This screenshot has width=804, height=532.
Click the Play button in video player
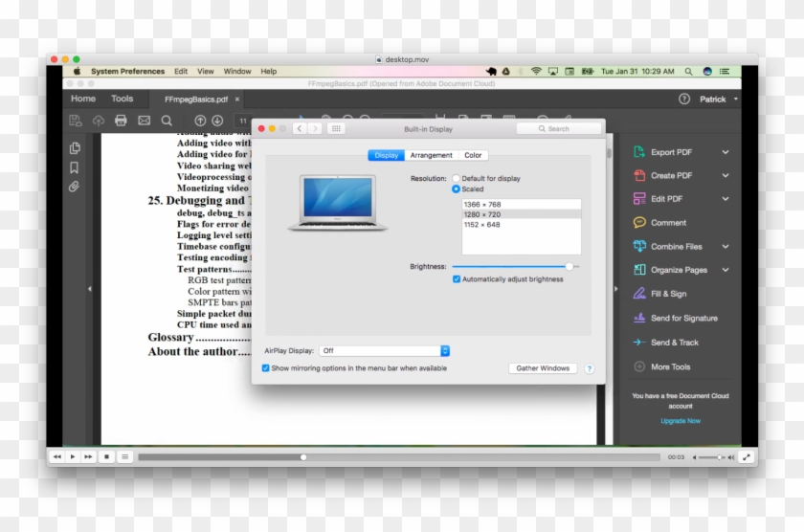(73, 456)
